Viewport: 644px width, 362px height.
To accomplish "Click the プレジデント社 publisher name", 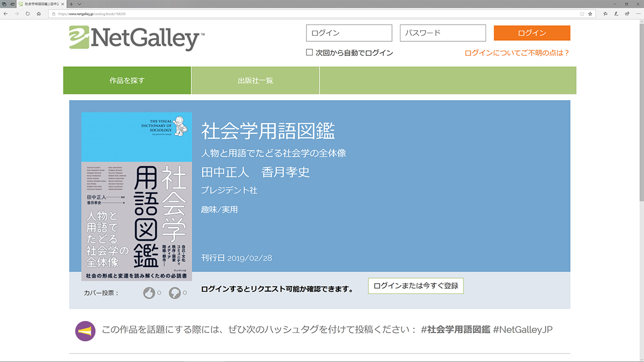I will coord(229,191).
